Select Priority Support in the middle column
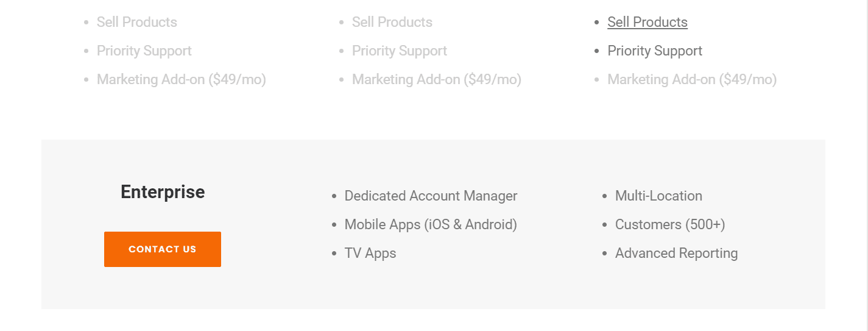This screenshot has height=331, width=868. (x=400, y=51)
